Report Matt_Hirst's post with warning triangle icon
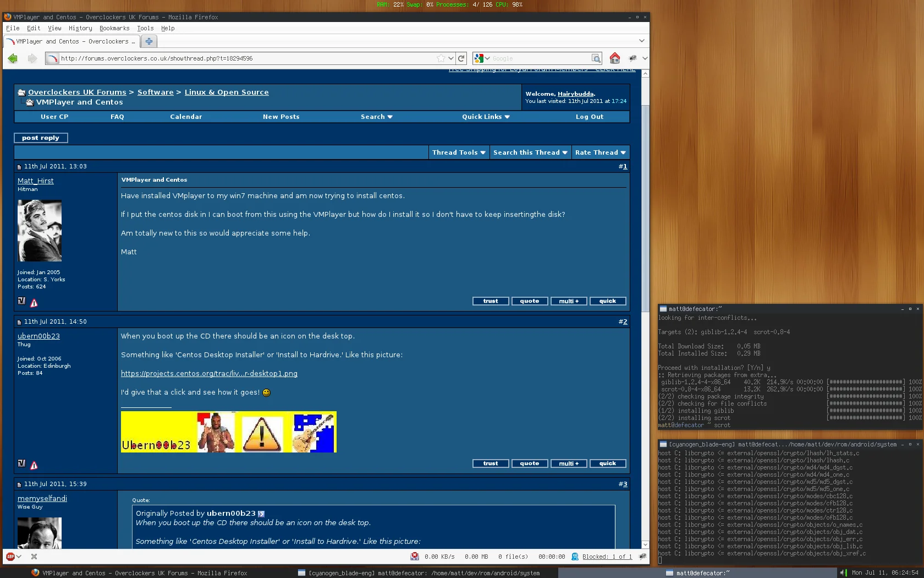The image size is (924, 578). (34, 303)
